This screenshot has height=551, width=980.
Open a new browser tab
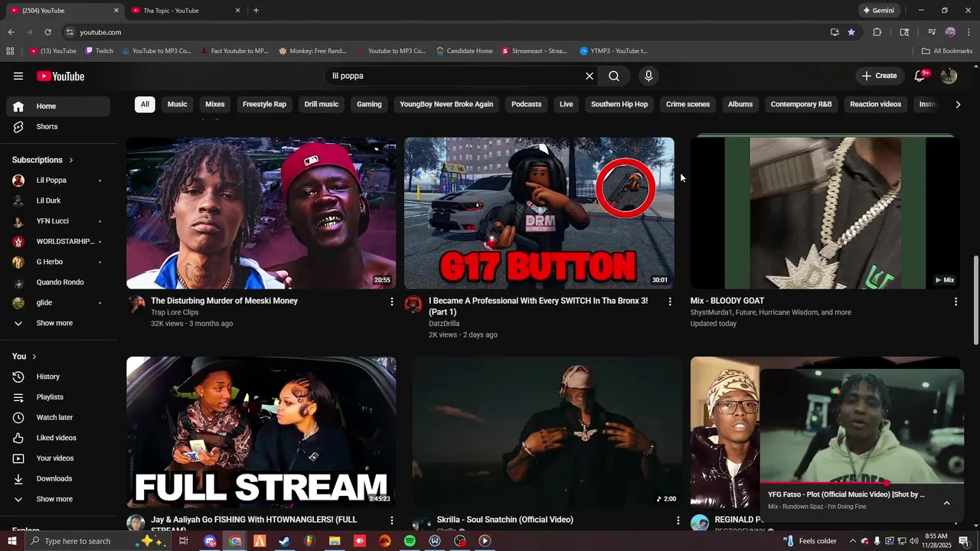click(x=256, y=11)
